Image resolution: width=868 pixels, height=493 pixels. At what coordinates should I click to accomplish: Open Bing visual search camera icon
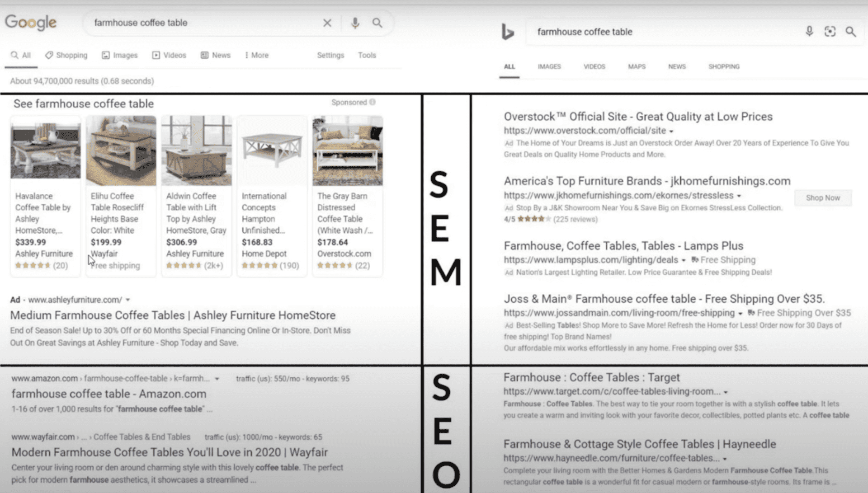pyautogui.click(x=830, y=31)
